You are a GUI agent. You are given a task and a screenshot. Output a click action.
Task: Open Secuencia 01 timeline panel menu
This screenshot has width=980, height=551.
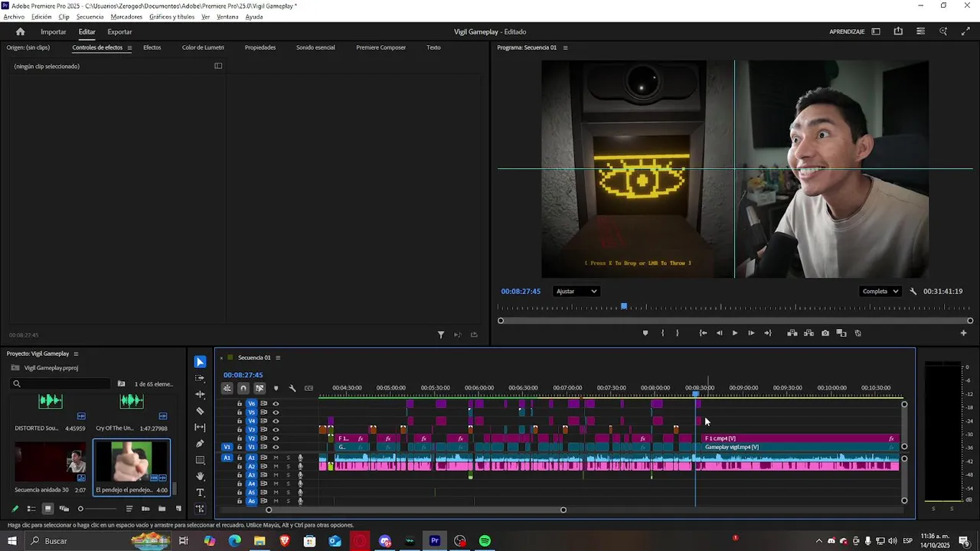(278, 357)
